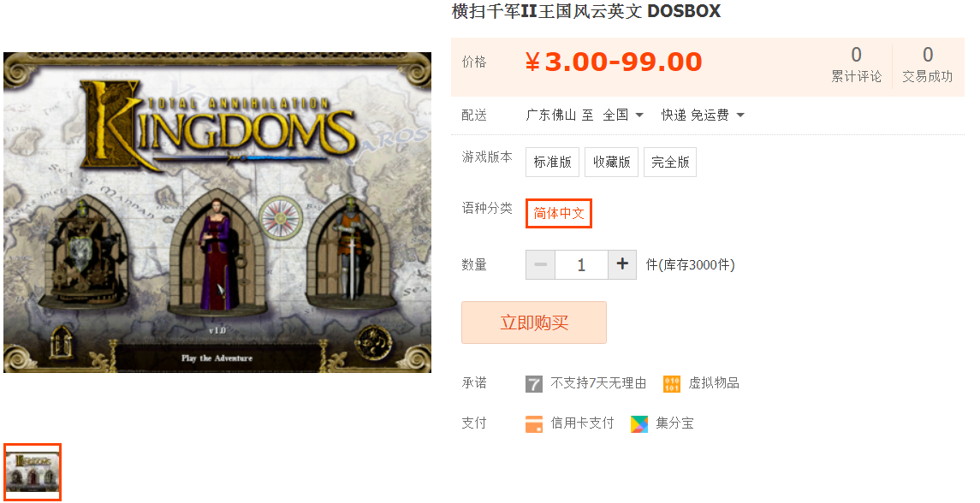
Task: Select the 收藏版 game version option
Action: (611, 162)
